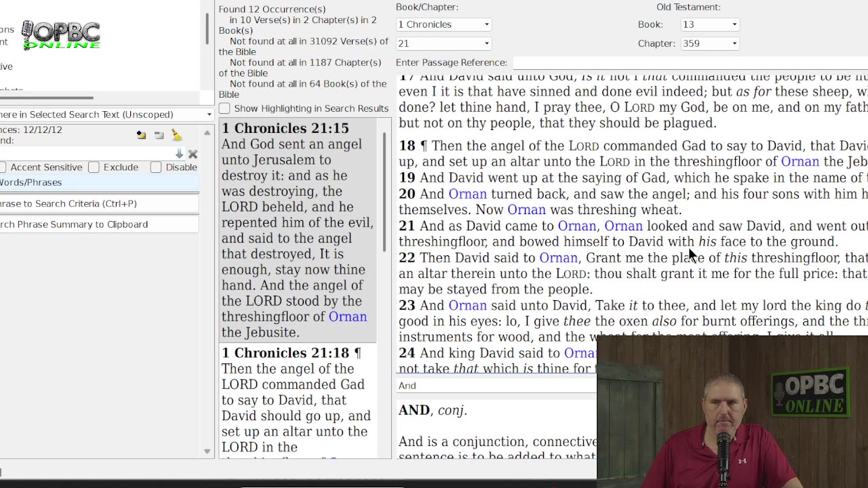Click the up arrow of search phrase scrollbar
This screenshot has width=868, height=488.
pyautogui.click(x=207, y=132)
